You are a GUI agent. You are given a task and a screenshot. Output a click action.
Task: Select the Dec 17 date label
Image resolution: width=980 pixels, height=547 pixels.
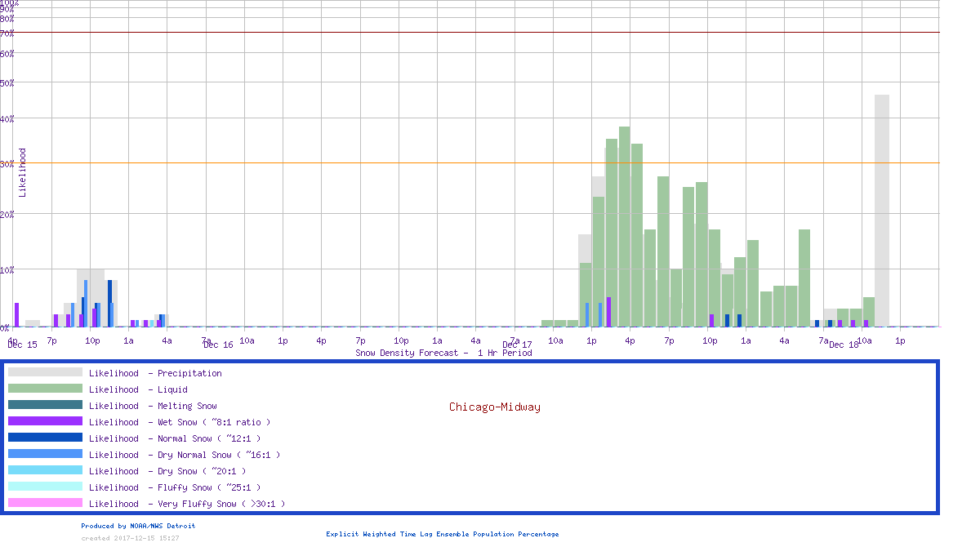tap(517, 345)
